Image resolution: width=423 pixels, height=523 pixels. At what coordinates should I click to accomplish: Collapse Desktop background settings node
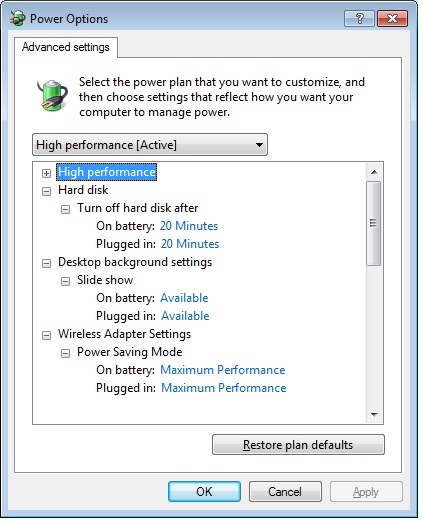pos(46,264)
